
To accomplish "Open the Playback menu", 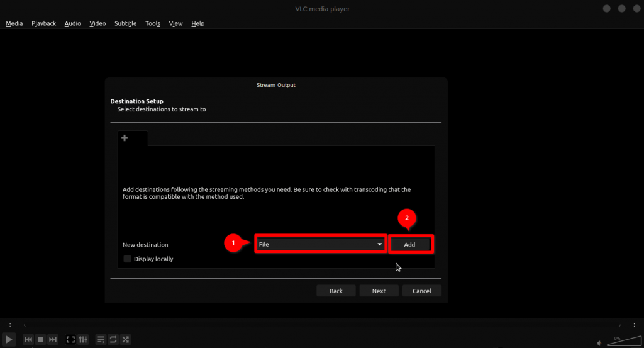I will (x=43, y=23).
